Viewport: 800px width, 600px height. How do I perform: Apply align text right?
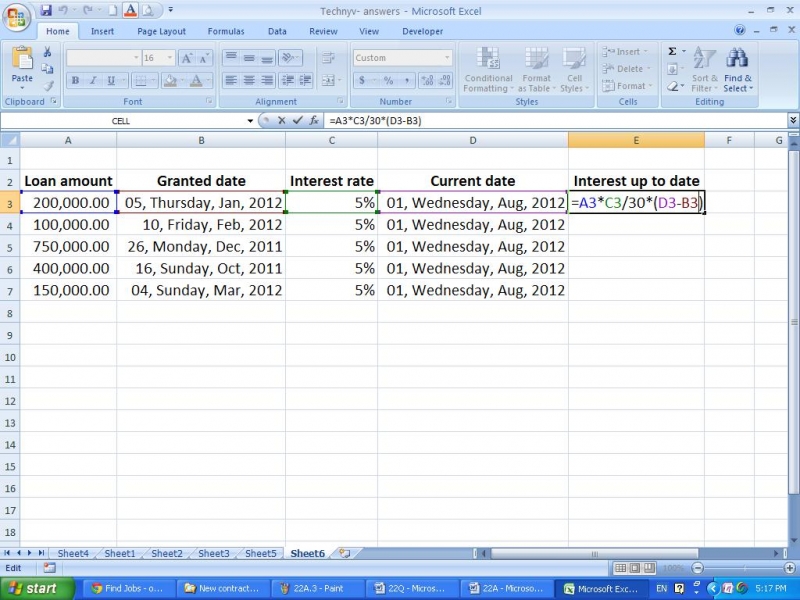(x=267, y=80)
